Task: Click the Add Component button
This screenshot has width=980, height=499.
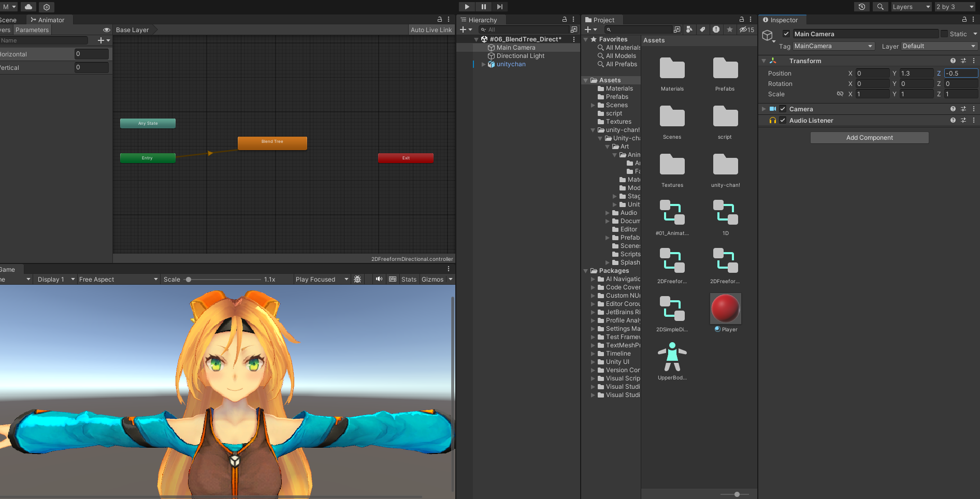Action: [869, 137]
